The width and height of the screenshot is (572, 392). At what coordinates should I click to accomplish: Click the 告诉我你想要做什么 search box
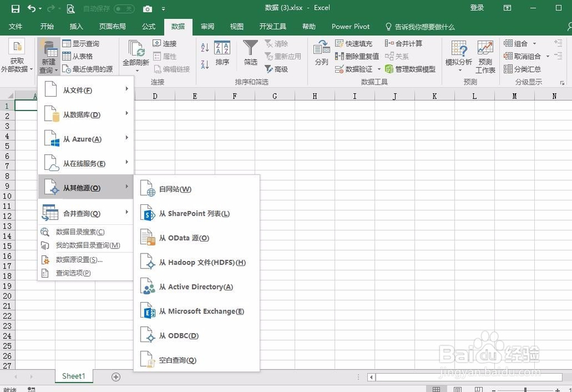(x=420, y=27)
